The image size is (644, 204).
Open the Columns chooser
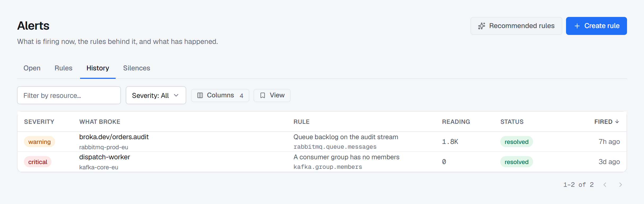click(x=220, y=95)
